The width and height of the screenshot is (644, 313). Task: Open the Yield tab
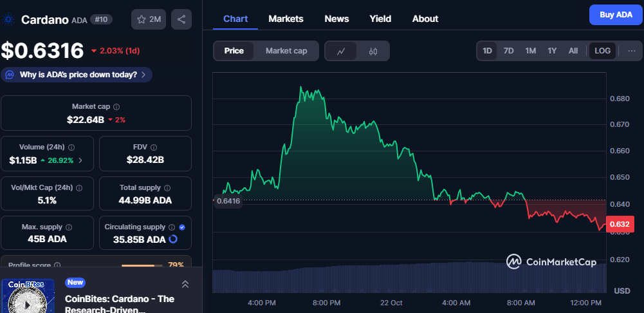tap(380, 19)
